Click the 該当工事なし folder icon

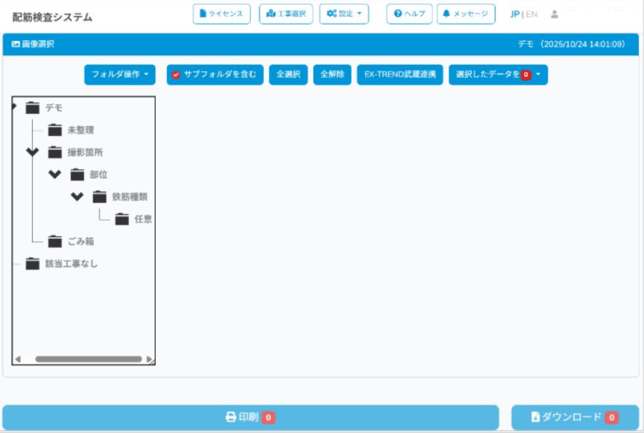coord(32,264)
